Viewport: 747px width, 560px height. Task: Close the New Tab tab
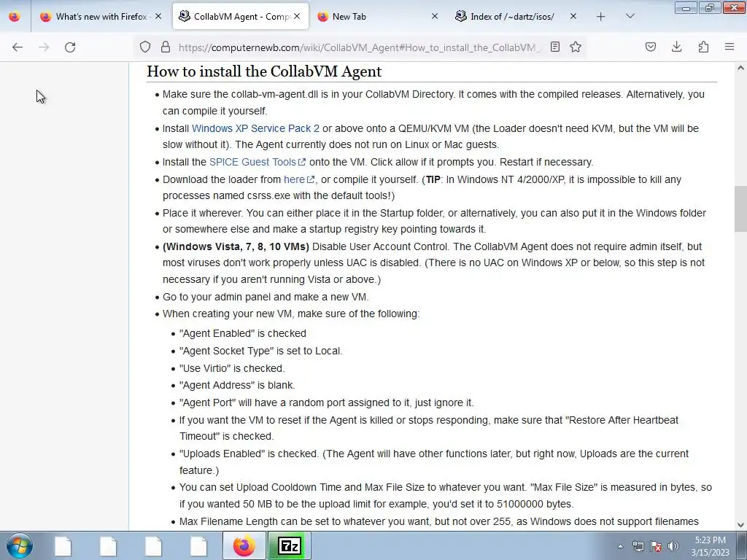click(435, 16)
